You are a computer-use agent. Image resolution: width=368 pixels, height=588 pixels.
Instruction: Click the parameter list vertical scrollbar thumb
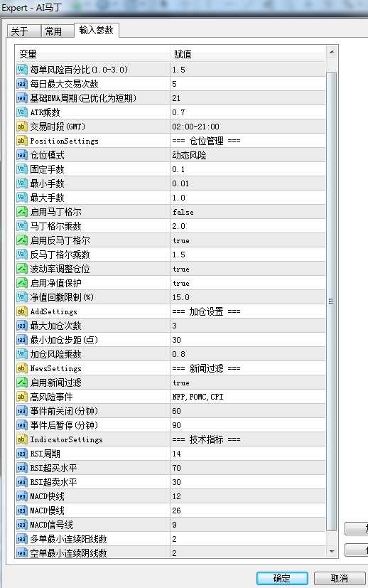(x=331, y=301)
